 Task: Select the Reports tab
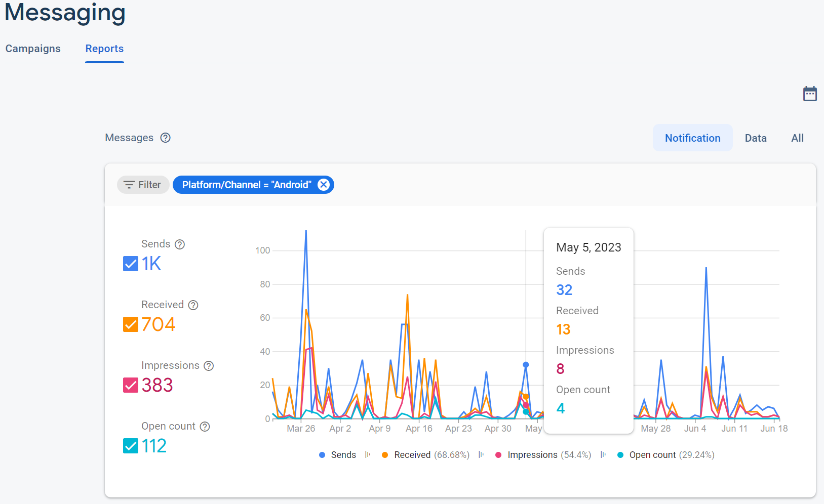pos(104,49)
